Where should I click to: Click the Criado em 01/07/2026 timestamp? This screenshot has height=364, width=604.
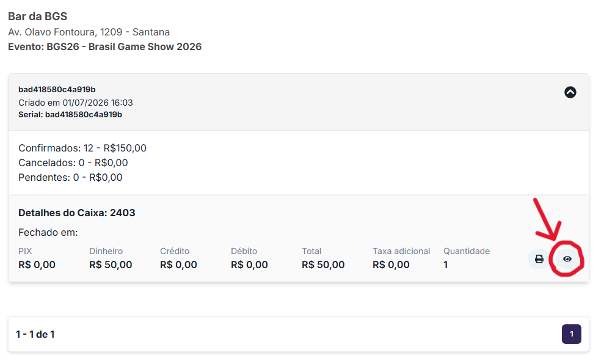76,103
